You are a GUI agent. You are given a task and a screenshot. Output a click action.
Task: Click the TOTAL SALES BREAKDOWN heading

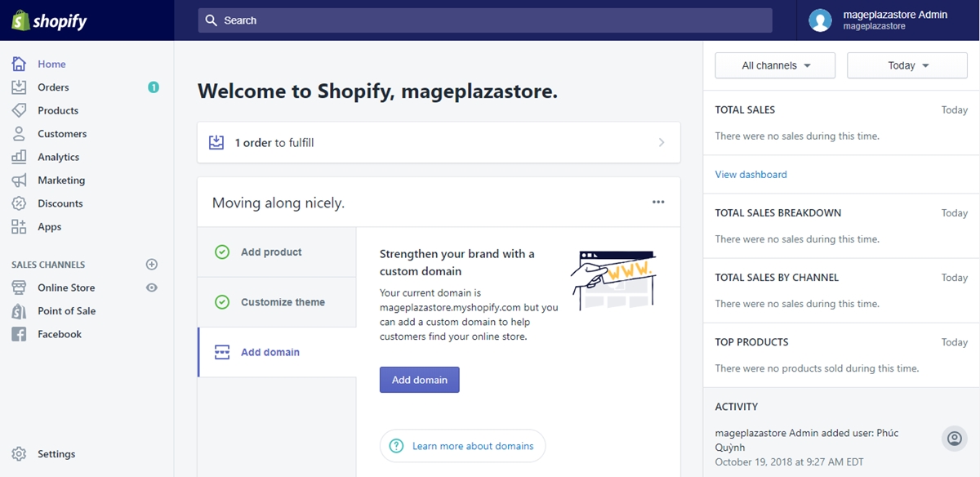778,213
